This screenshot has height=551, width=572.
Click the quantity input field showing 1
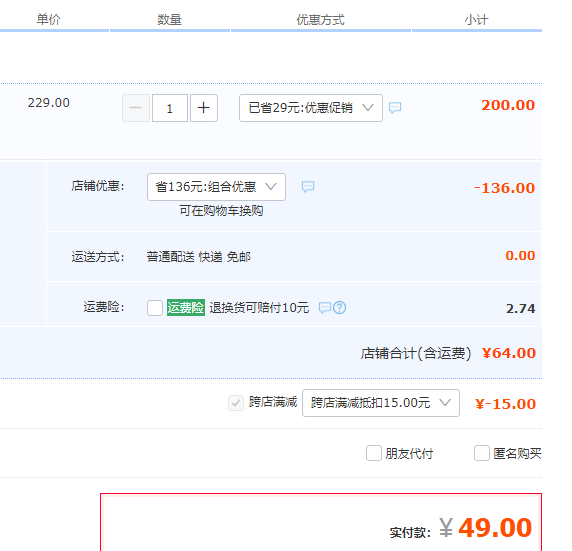click(x=170, y=108)
